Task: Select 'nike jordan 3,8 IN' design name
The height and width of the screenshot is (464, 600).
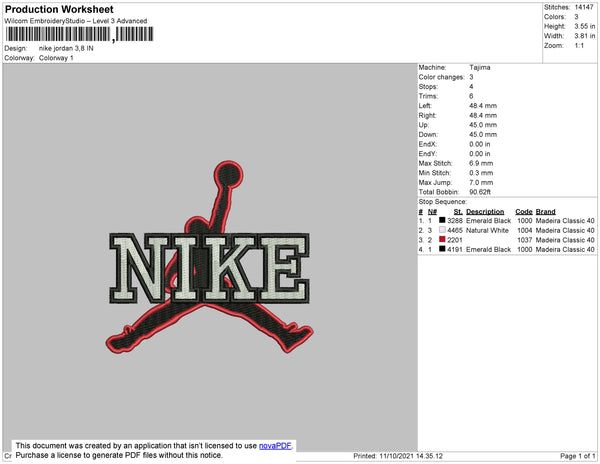Action: click(x=66, y=48)
